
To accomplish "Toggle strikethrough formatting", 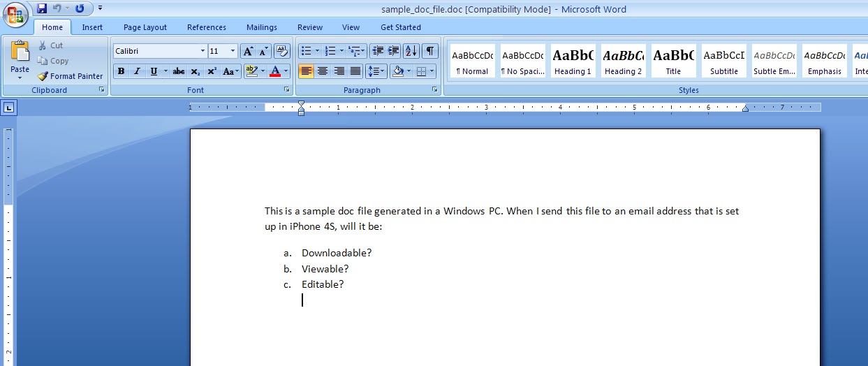I will point(179,71).
